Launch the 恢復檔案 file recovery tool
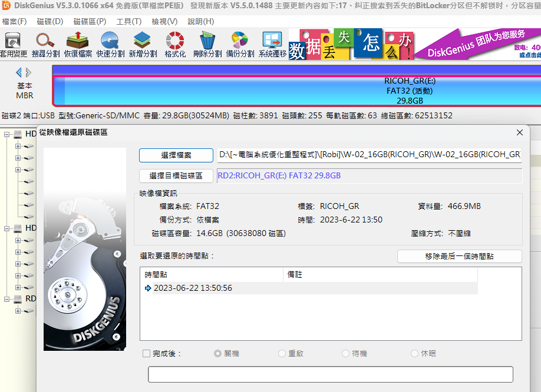The image size is (541, 392). (78, 44)
